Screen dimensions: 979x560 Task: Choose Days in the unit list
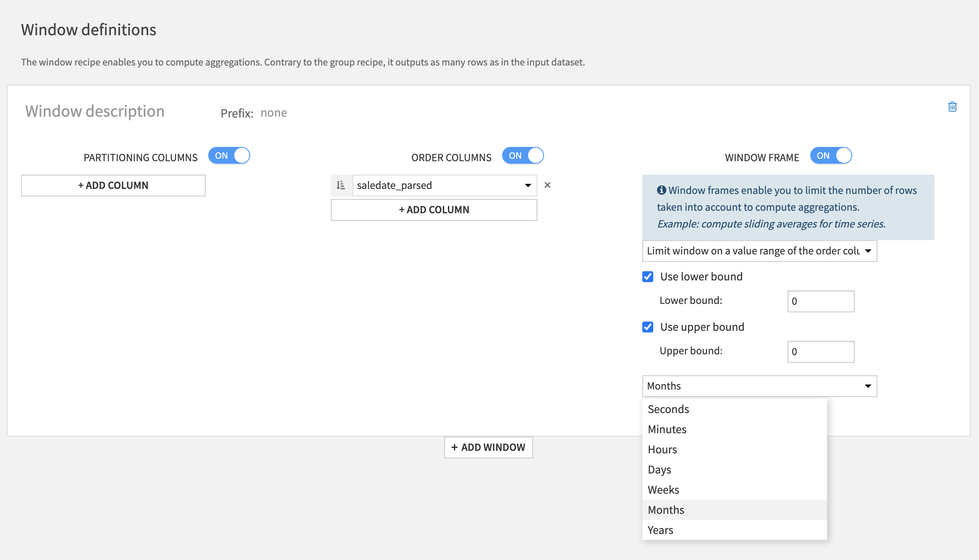[734, 470]
